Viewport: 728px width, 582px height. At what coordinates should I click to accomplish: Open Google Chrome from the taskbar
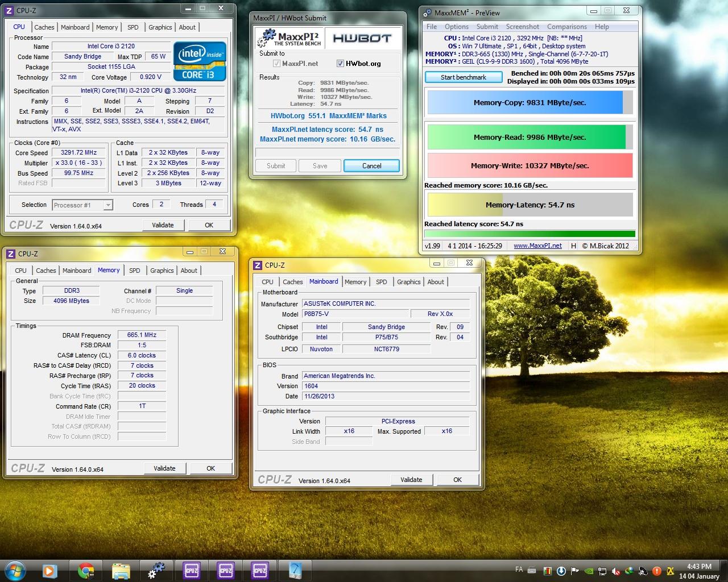[x=86, y=570]
